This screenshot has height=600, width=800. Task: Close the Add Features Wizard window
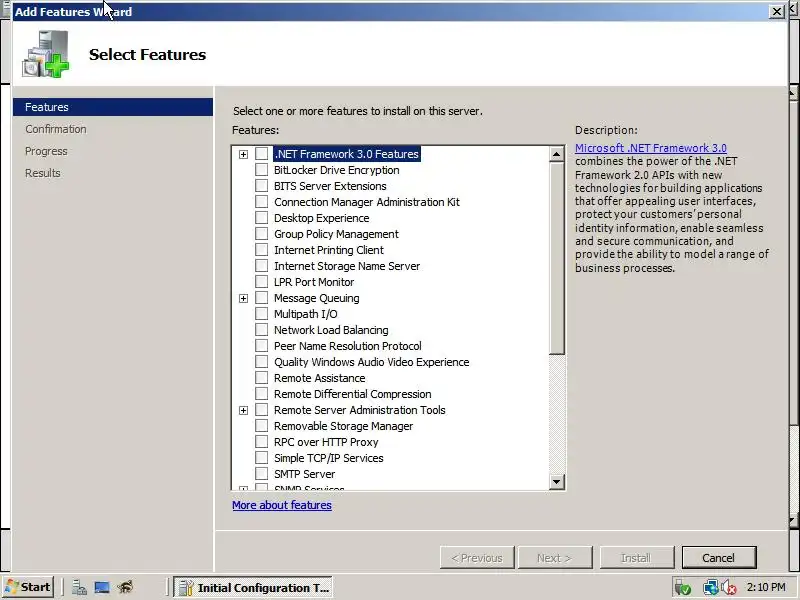(777, 11)
